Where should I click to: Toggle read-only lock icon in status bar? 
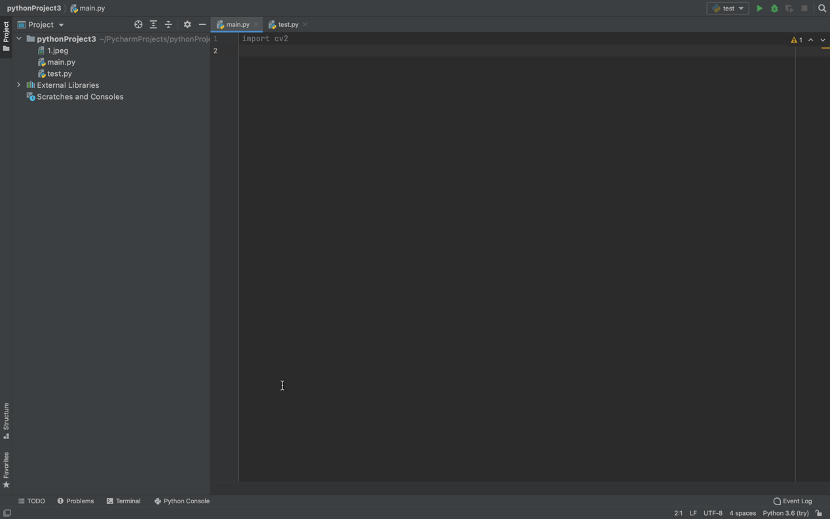(819, 513)
